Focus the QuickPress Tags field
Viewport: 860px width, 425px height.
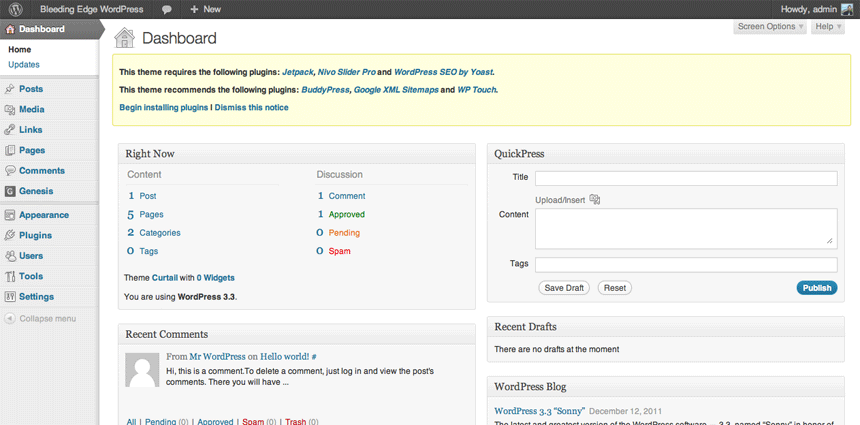click(x=686, y=265)
